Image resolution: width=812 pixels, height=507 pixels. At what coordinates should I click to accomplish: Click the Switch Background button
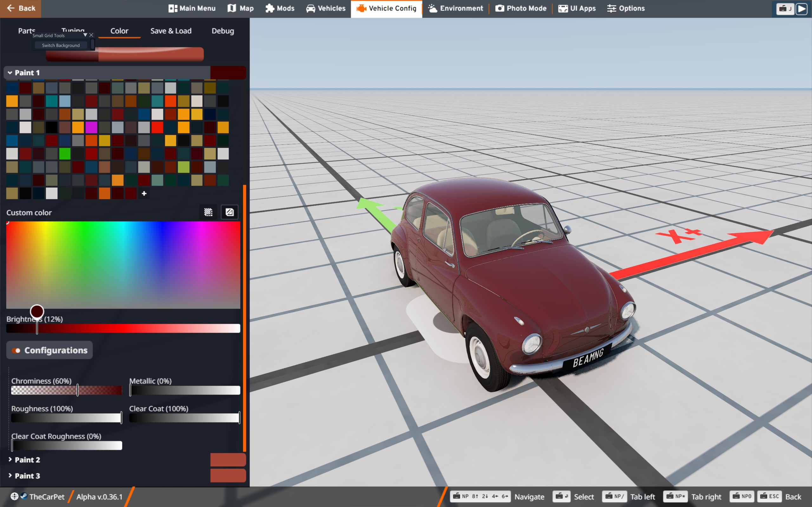(x=61, y=45)
